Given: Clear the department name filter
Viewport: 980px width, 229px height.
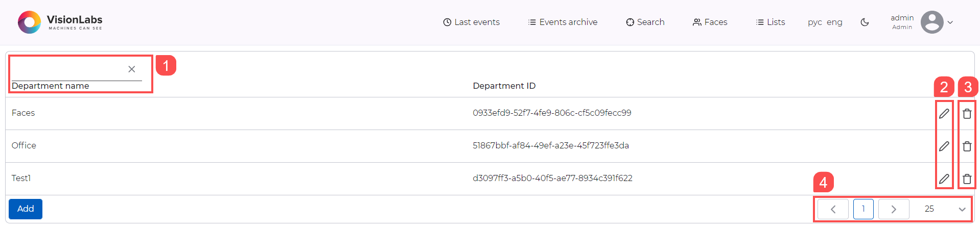Looking at the screenshot, I should 131,69.
